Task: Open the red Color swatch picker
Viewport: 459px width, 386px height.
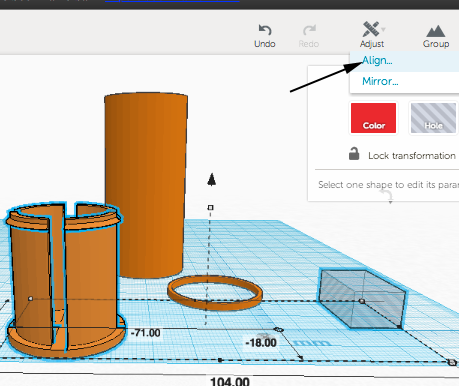Action: pyautogui.click(x=373, y=118)
